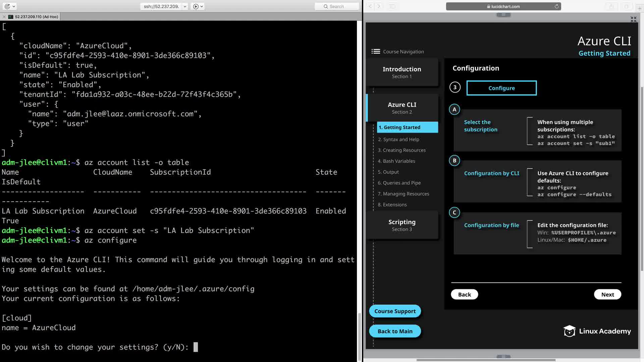Click the circled B step marker
Image resolution: width=644 pixels, height=362 pixels.
[454, 161]
